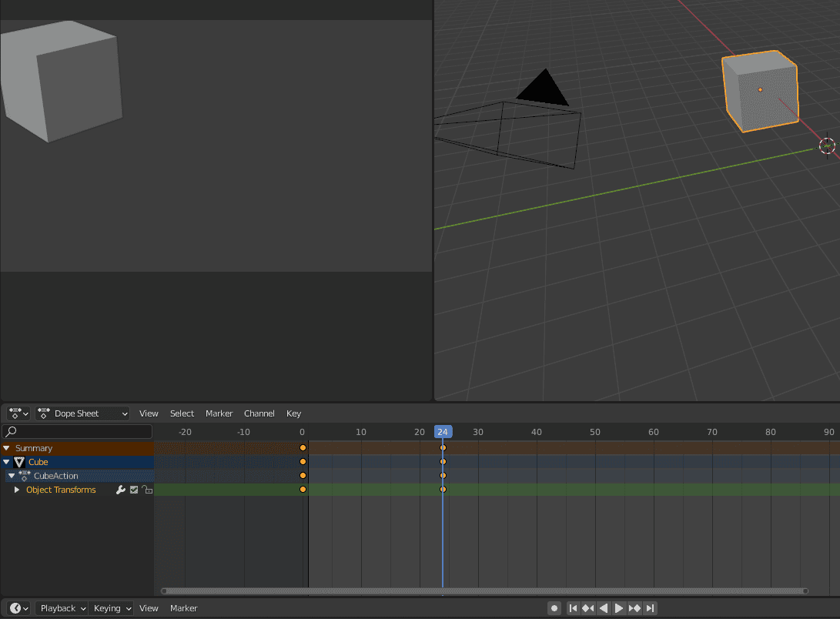Select the orange keyframe dot on the Summary row
The height and width of the screenshot is (619, 840).
(303, 447)
